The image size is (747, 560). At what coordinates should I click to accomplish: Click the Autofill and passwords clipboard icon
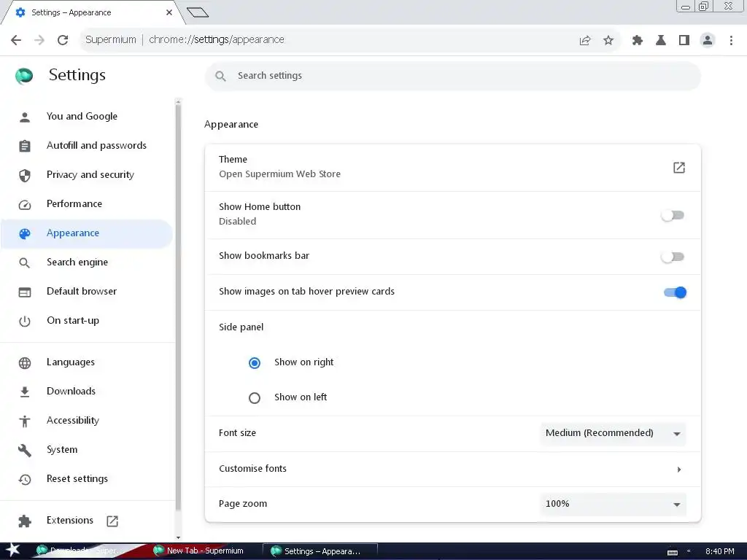point(25,146)
